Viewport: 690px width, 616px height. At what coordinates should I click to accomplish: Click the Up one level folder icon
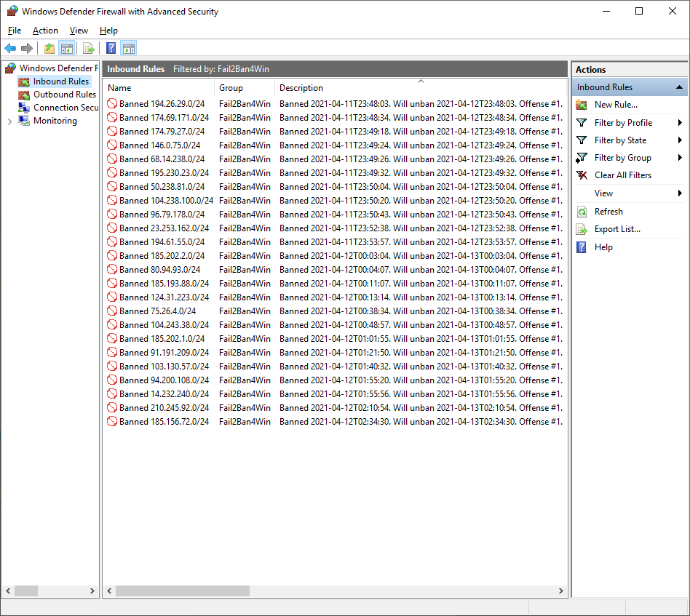(49, 49)
